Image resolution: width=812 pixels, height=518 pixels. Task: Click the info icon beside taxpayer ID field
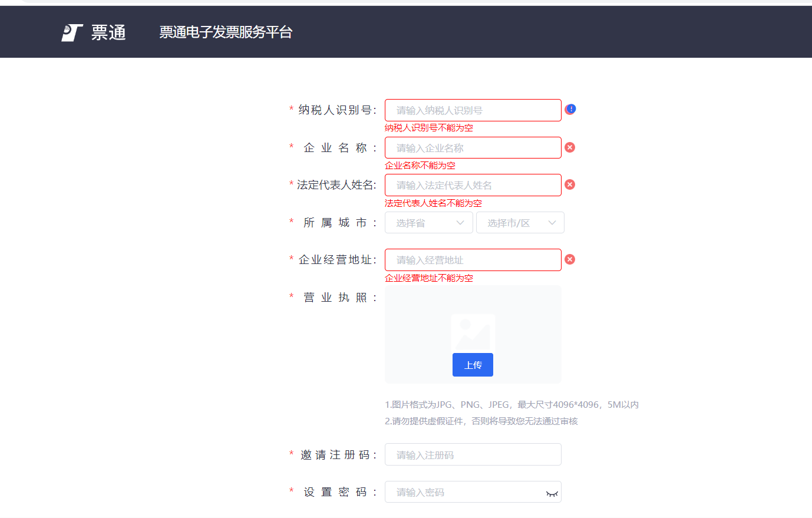click(x=570, y=110)
